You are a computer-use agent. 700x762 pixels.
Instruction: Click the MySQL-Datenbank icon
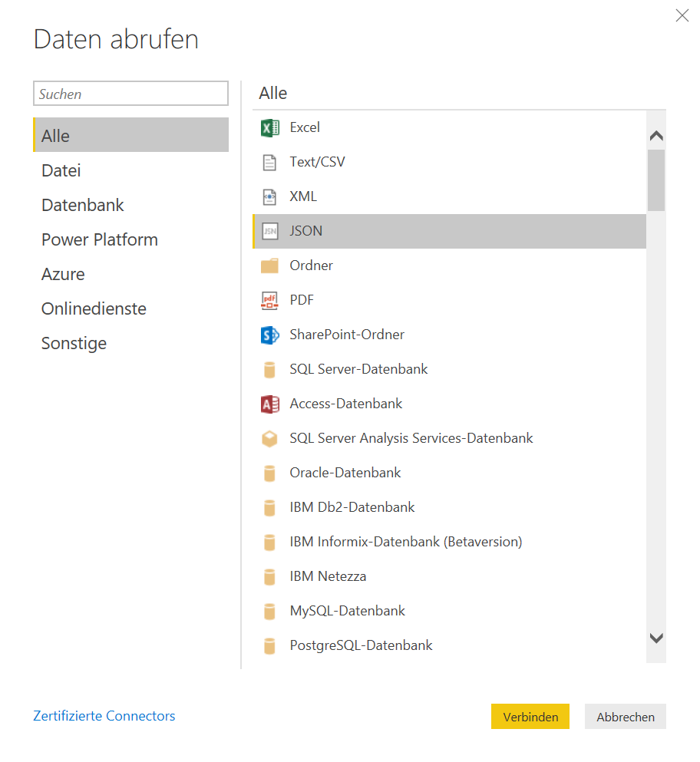269,611
